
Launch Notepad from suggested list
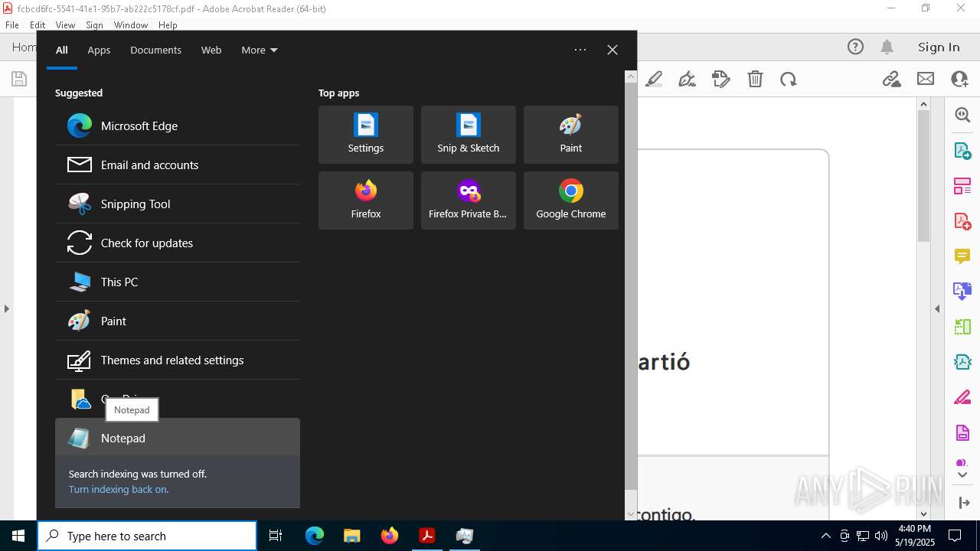pos(178,439)
